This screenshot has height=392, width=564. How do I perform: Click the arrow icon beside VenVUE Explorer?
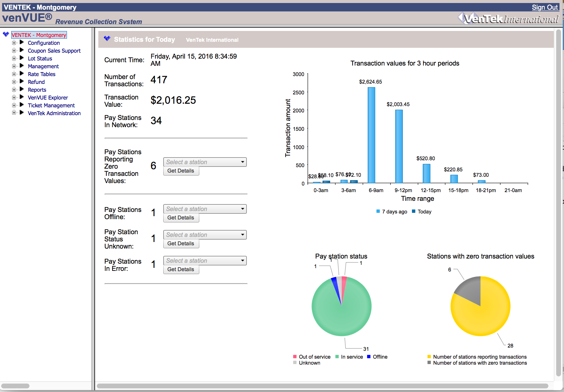[x=22, y=97]
